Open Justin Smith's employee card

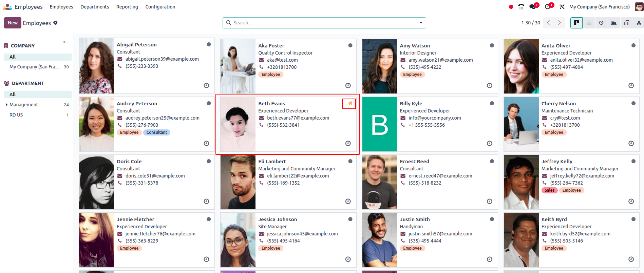coord(430,240)
